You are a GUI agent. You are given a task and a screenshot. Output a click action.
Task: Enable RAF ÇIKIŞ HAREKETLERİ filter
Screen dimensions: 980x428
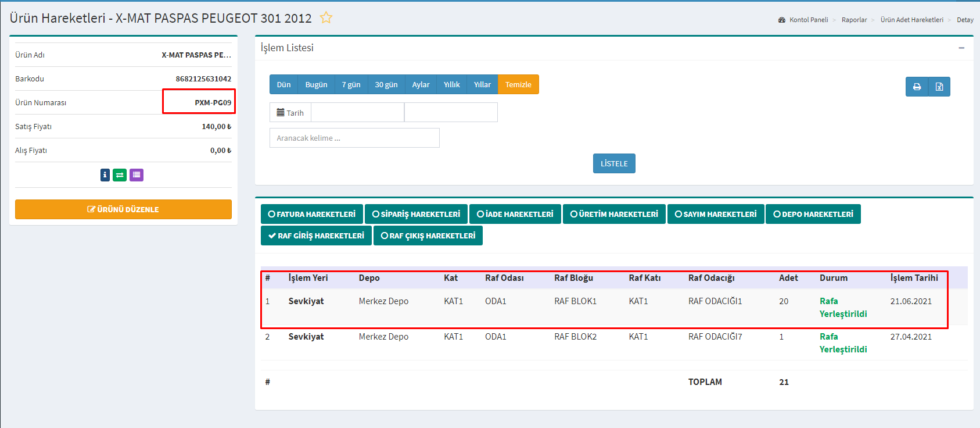click(x=428, y=236)
